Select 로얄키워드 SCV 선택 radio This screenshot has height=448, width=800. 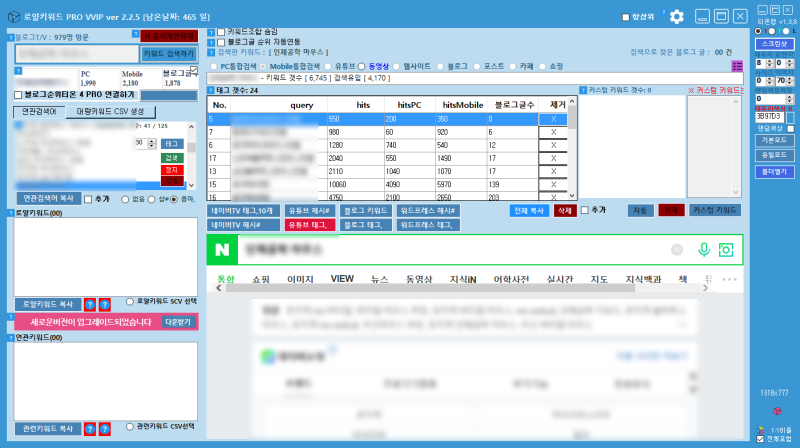tap(130, 302)
